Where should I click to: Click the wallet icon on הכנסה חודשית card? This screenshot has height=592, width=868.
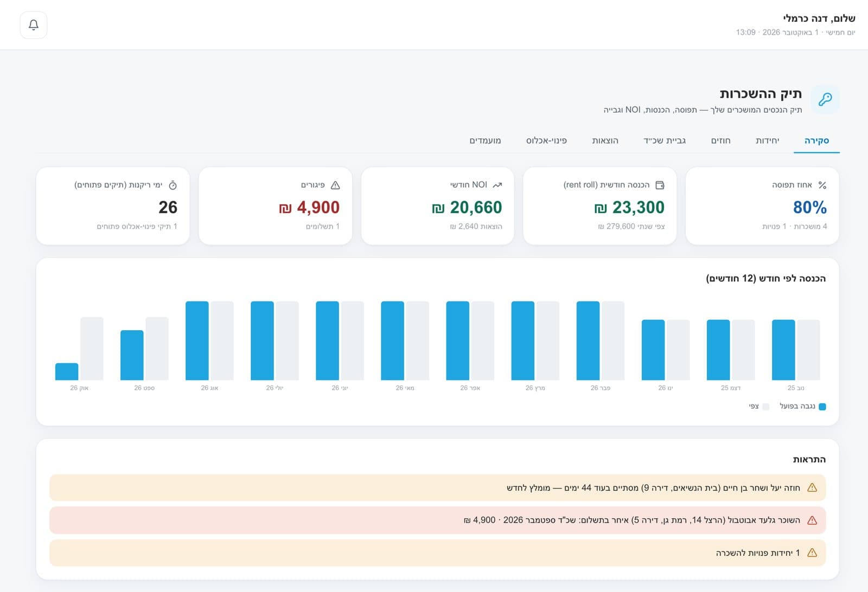660,185
